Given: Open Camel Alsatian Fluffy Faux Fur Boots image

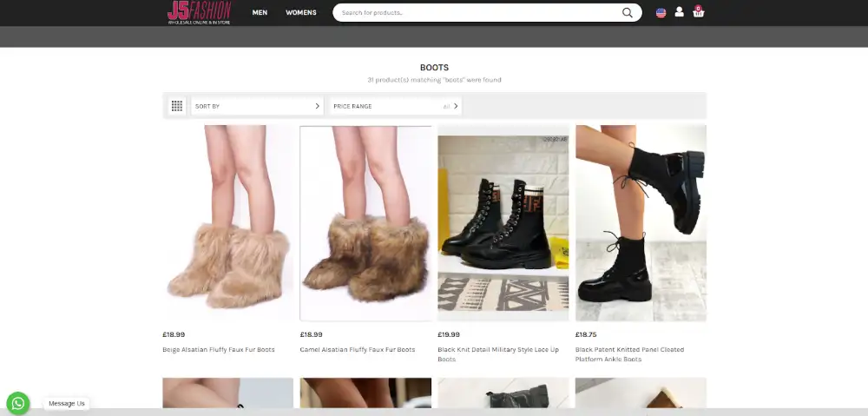Looking at the screenshot, I should pos(365,223).
